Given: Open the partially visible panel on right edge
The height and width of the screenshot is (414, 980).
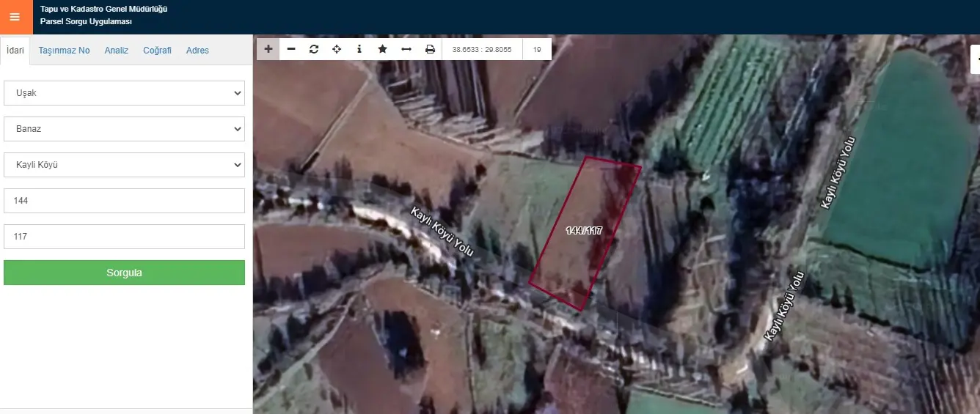Looking at the screenshot, I should pyautogui.click(x=975, y=59).
